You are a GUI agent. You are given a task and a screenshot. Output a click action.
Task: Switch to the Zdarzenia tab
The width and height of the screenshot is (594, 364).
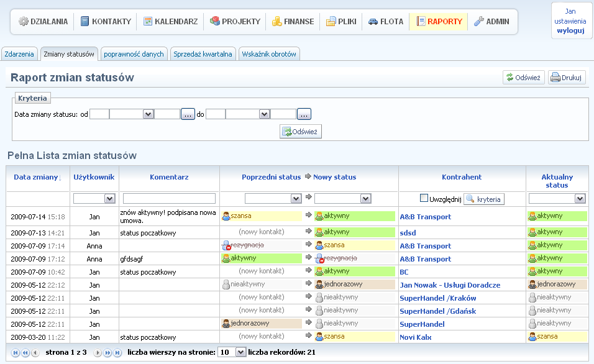(x=19, y=54)
